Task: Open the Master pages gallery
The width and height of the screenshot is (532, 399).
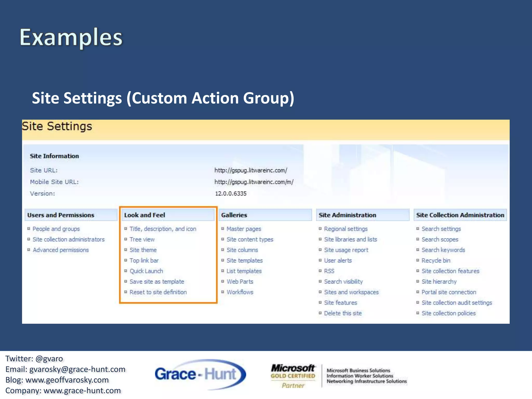Action: pyautogui.click(x=244, y=229)
